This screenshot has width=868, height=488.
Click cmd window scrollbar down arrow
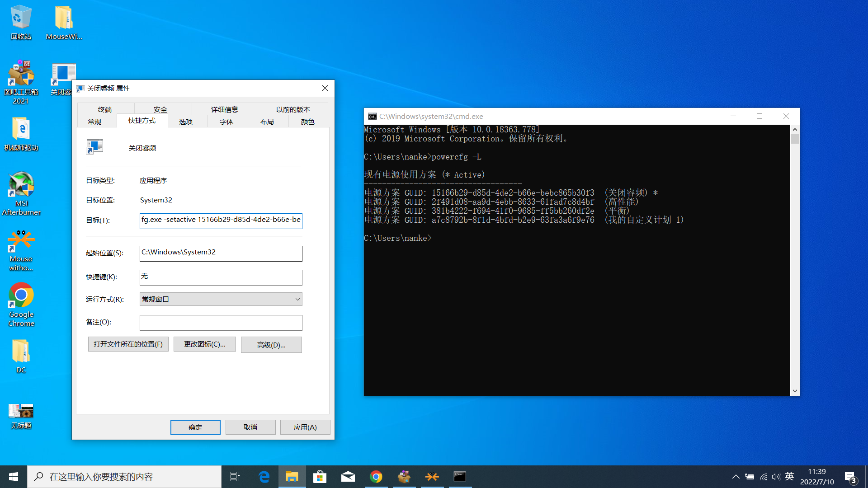[795, 391]
